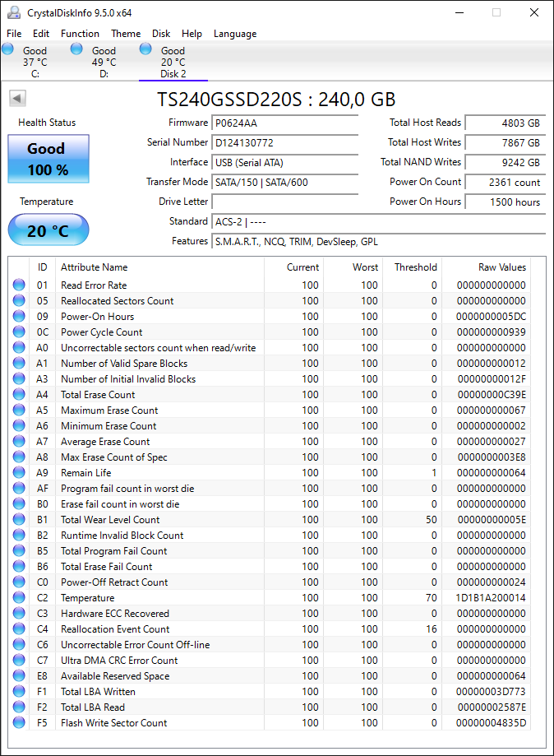Screen dimensions: 554x756
Task: Click the CrystalDiskInfo title bar icon
Action: pos(13,12)
